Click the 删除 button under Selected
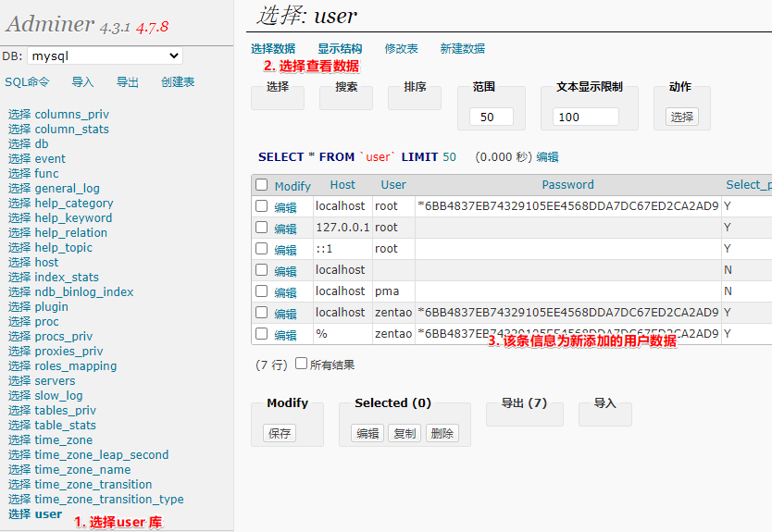The height and width of the screenshot is (532, 772). pos(442,433)
